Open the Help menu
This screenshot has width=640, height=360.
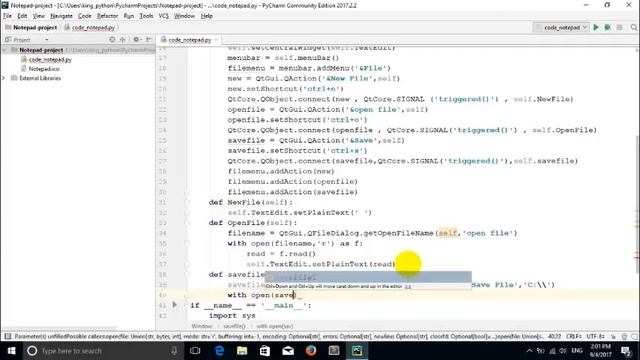207,16
